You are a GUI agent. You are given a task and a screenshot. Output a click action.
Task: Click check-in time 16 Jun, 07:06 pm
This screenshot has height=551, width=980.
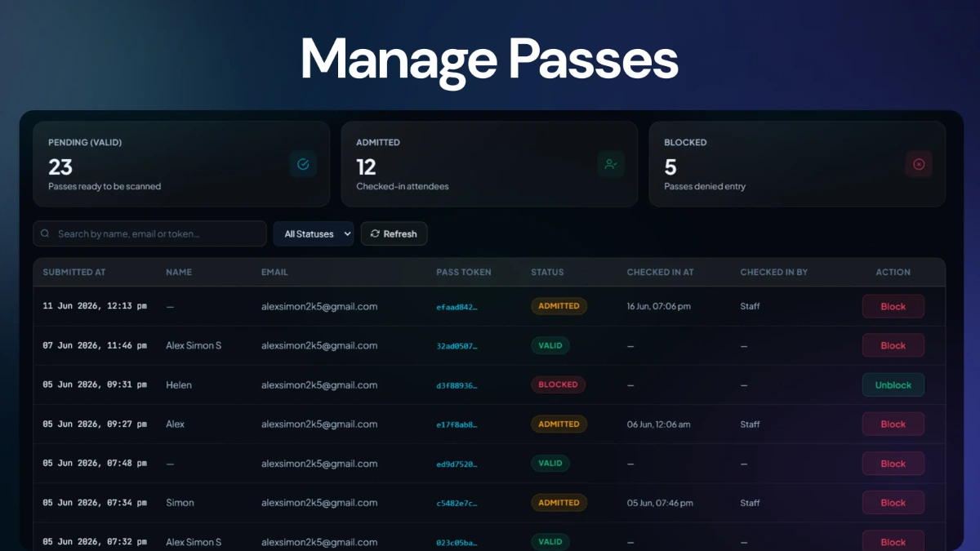click(659, 306)
